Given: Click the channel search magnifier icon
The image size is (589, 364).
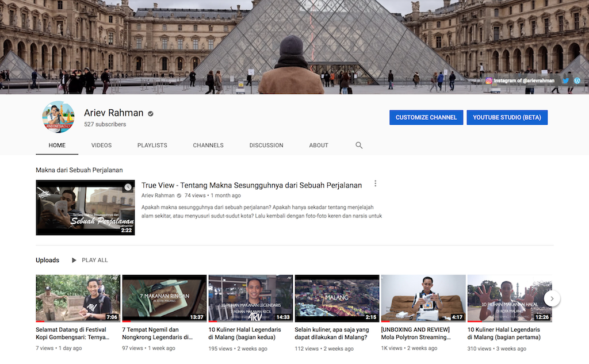Looking at the screenshot, I should point(359,145).
